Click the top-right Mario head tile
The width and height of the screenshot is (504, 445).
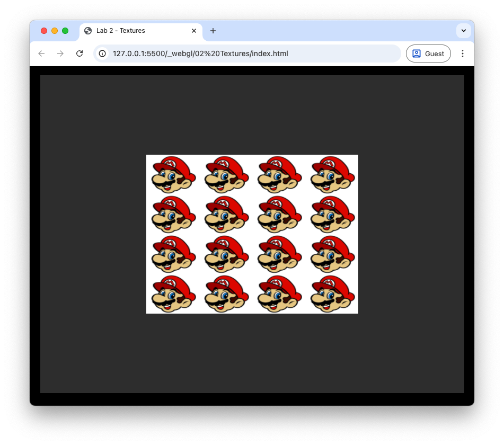click(332, 174)
